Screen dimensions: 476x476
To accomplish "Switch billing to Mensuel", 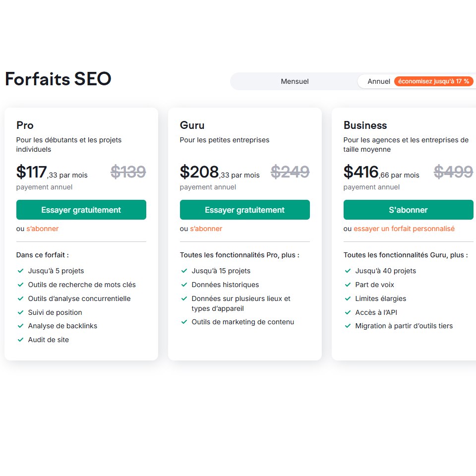I will coord(295,81).
